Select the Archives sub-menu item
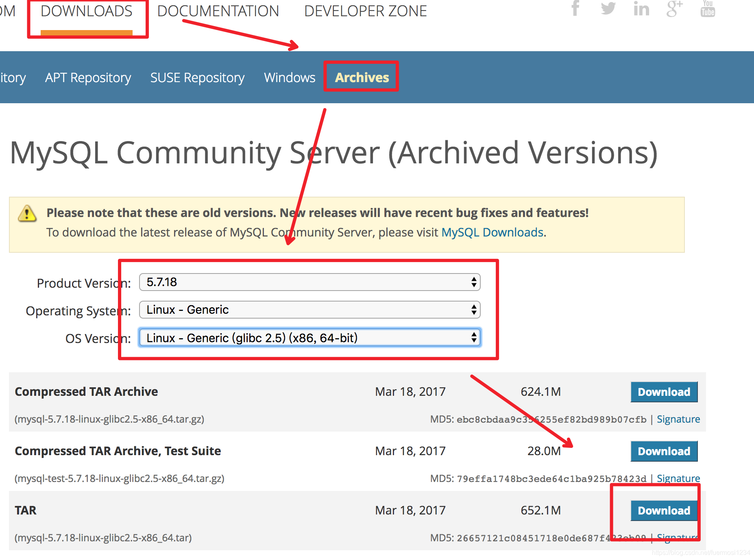This screenshot has height=560, width=754. pos(362,77)
